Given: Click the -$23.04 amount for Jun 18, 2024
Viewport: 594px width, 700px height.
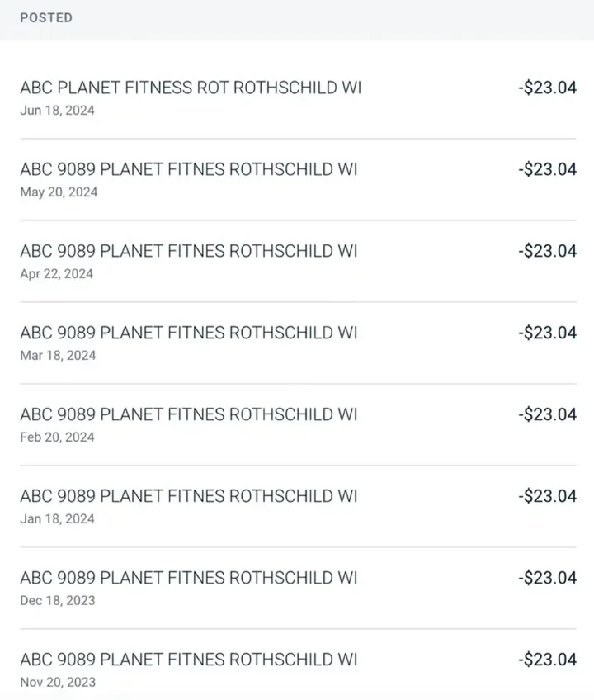Looking at the screenshot, I should coord(547,88).
